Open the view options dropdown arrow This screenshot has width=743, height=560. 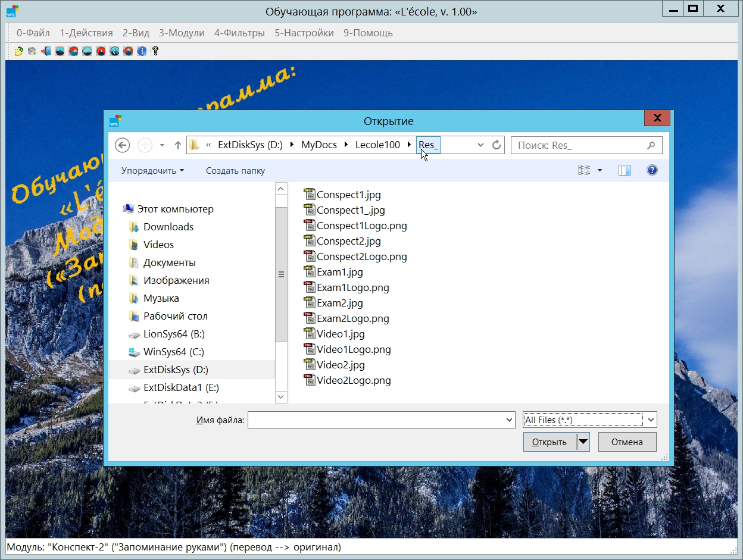pyautogui.click(x=600, y=171)
